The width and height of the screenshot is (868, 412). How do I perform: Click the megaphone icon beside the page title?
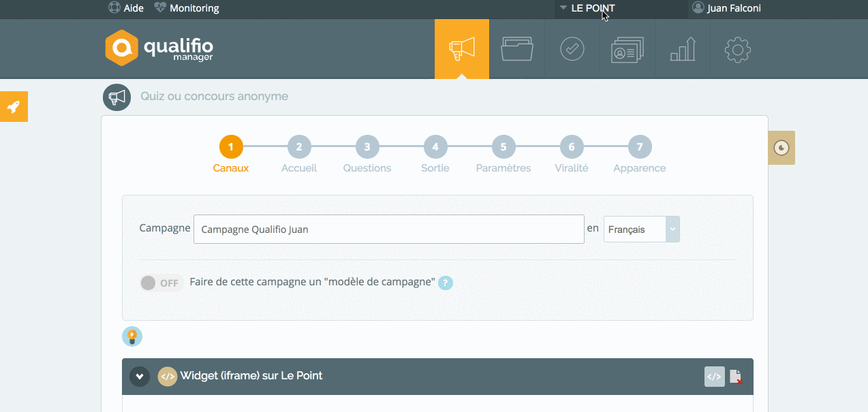coord(117,97)
